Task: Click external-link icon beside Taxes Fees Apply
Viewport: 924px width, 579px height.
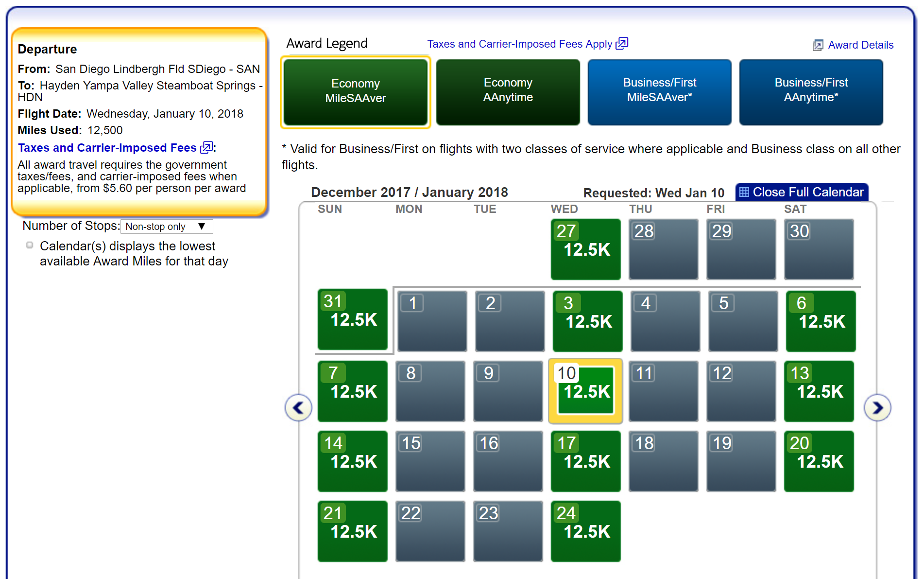Action: coord(622,44)
